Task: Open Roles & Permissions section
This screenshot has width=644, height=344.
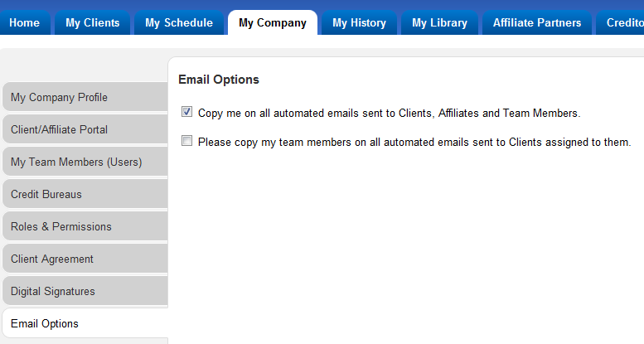Action: (85, 226)
